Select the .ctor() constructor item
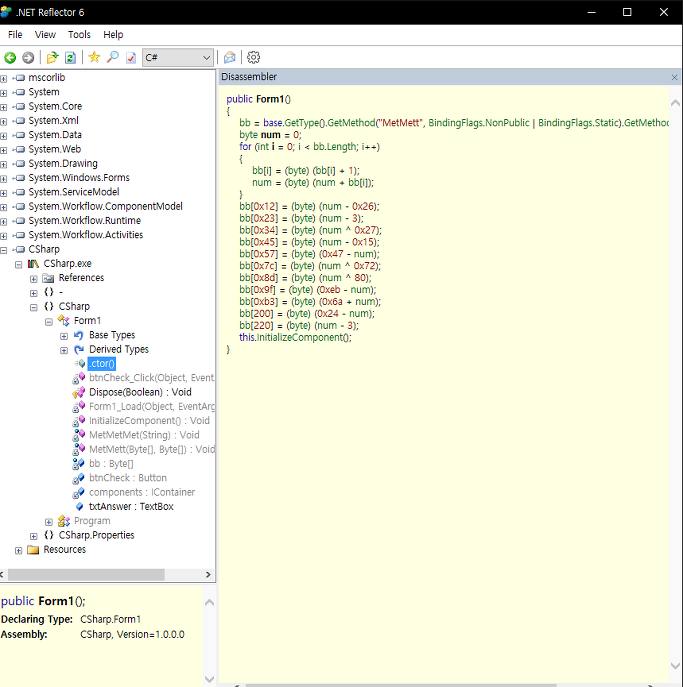 tap(102, 364)
